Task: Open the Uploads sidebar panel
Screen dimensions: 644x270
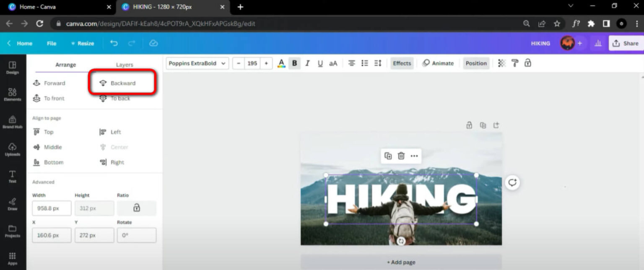Action: (13, 149)
